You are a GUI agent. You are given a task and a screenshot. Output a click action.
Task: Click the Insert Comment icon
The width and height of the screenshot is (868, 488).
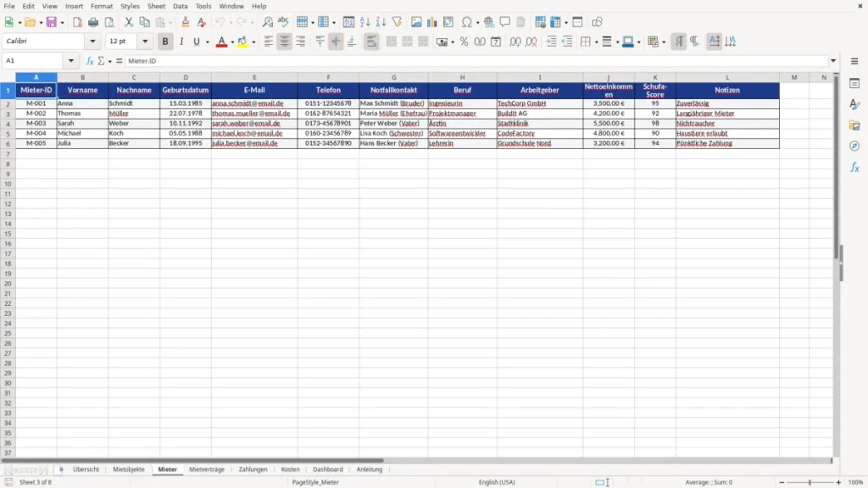(x=505, y=22)
